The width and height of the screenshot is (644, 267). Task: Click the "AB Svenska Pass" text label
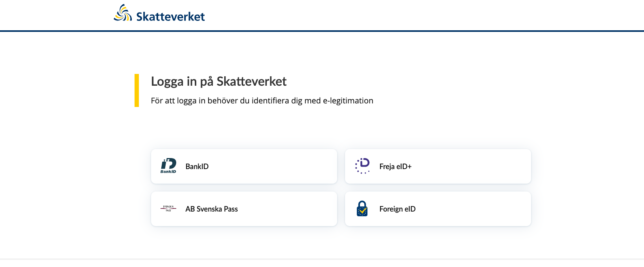click(212, 209)
